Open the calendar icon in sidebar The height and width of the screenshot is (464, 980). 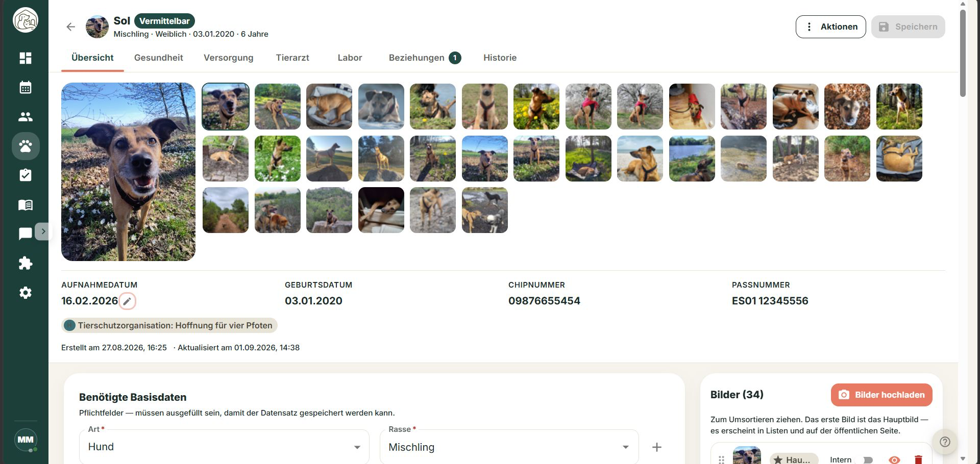click(25, 87)
